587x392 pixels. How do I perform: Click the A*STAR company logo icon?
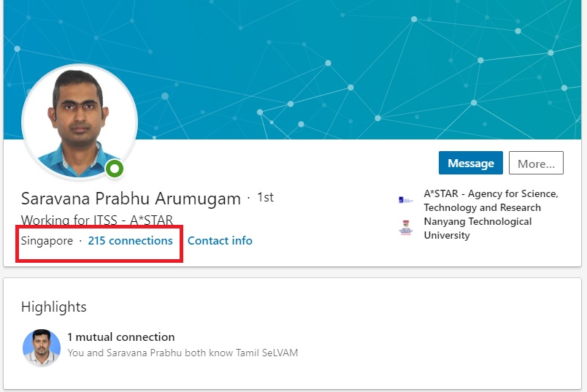(405, 200)
